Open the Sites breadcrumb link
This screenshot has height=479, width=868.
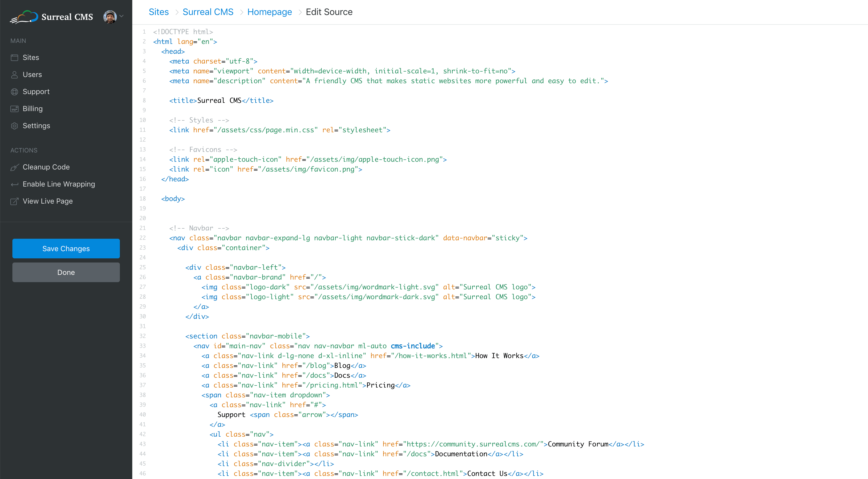click(x=158, y=12)
